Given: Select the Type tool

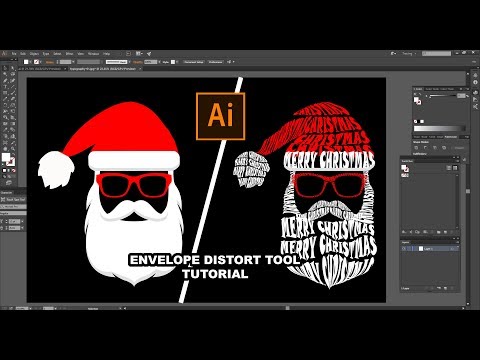Looking at the screenshot, I should pyautogui.click(x=5, y=86).
